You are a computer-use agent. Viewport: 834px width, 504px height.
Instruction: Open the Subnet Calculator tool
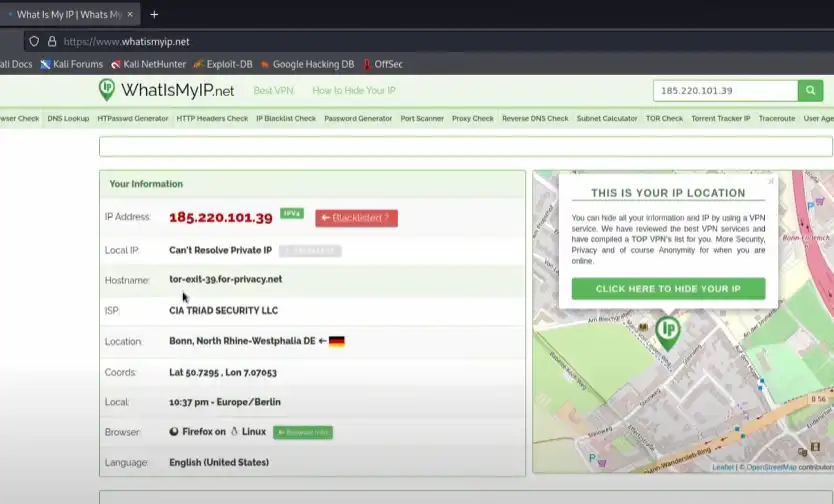click(x=607, y=119)
